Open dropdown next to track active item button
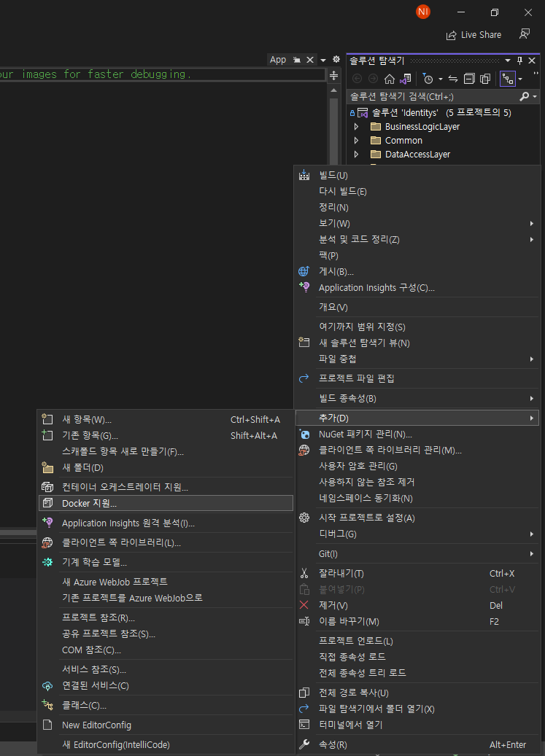545x756 pixels. tap(520, 79)
